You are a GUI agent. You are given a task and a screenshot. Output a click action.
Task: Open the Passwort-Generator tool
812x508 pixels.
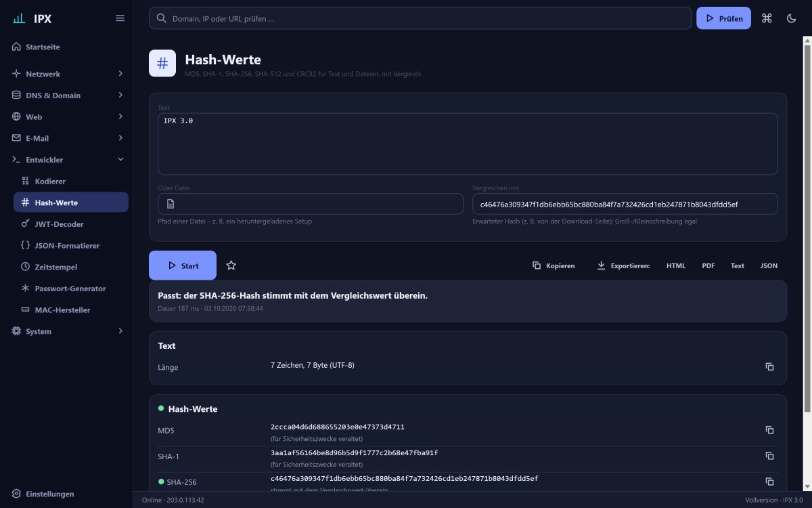pyautogui.click(x=71, y=289)
